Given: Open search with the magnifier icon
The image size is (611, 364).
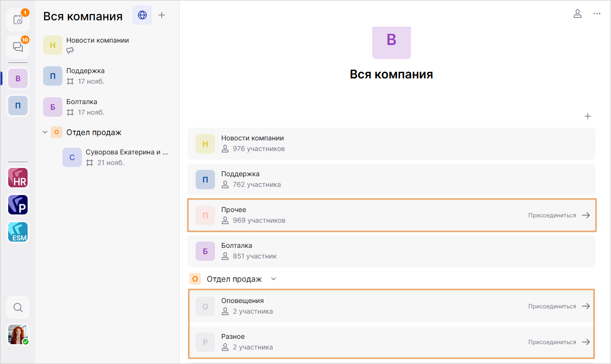Looking at the screenshot, I should click(x=18, y=307).
